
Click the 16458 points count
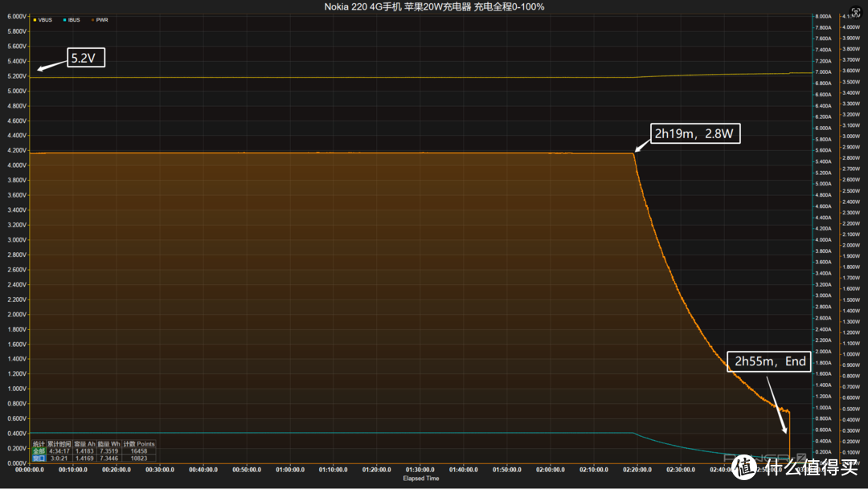pyautogui.click(x=139, y=451)
